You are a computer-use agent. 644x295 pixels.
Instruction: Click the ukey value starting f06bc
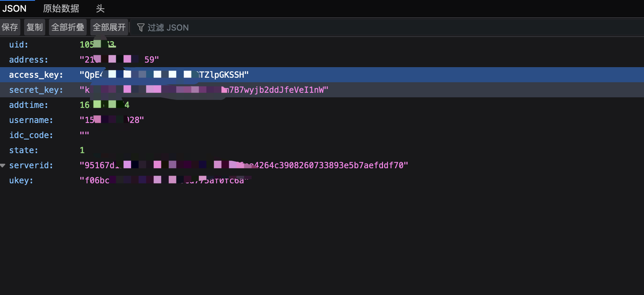point(164,180)
